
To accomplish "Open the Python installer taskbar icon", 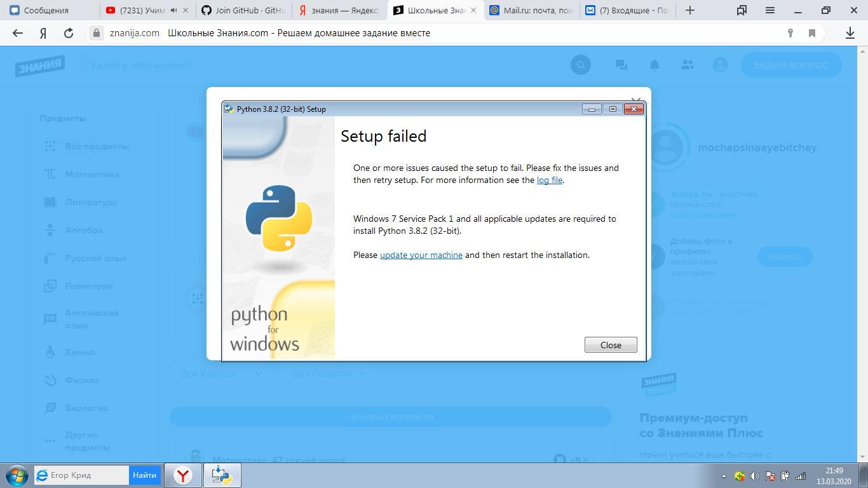I will (x=222, y=475).
